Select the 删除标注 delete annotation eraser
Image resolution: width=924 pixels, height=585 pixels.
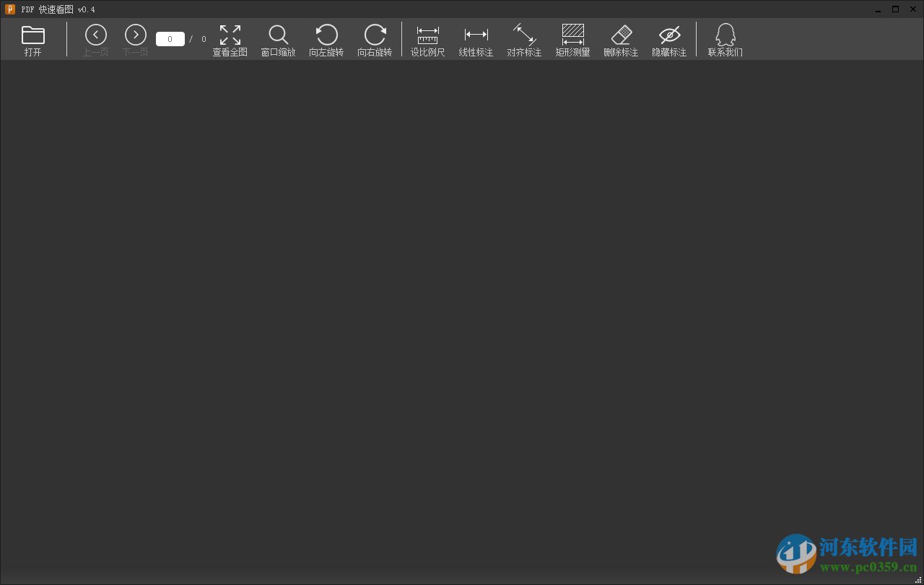pyautogui.click(x=621, y=39)
